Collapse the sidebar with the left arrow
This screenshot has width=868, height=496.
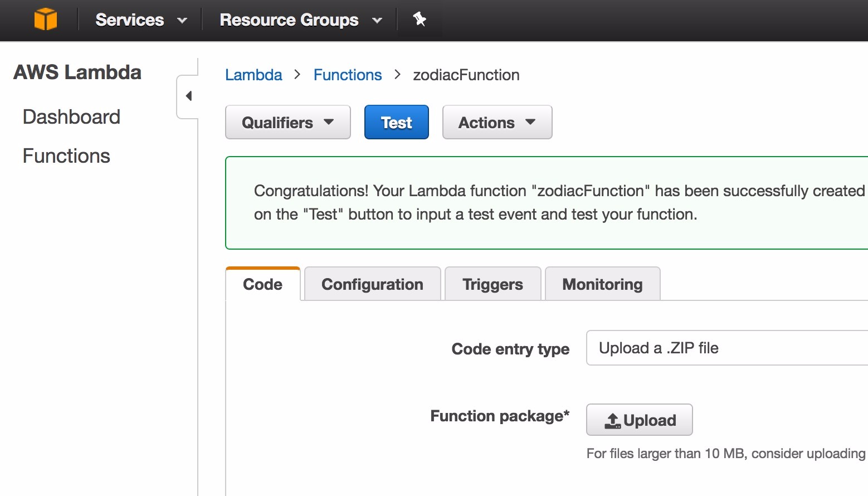tap(188, 96)
